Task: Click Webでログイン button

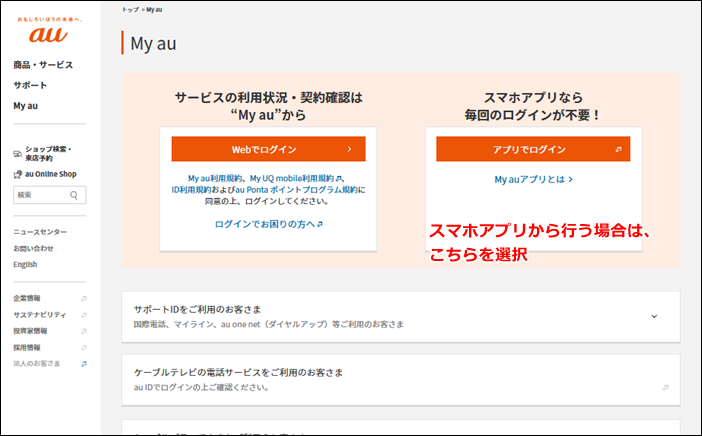Action: [268, 149]
